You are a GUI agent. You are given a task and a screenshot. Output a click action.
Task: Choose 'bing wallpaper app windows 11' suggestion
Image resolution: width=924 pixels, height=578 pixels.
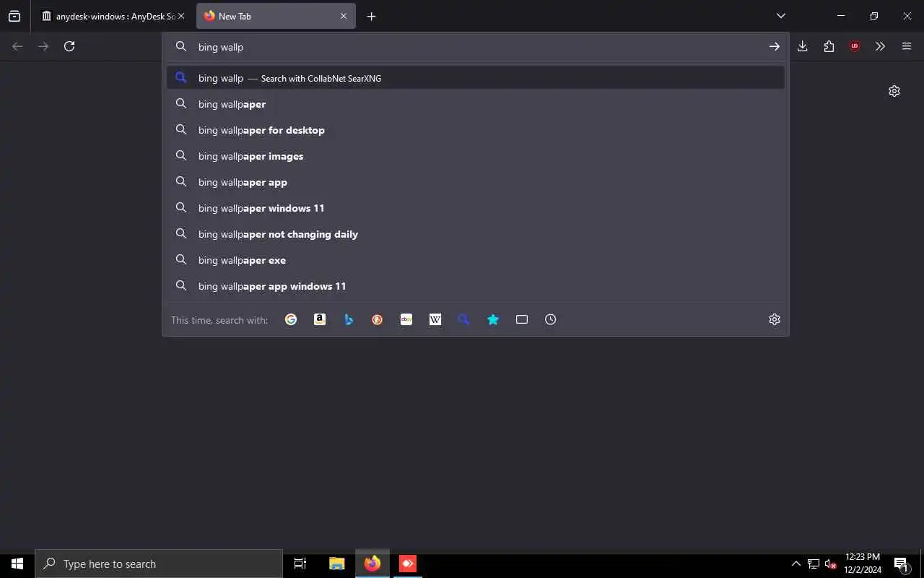pos(476,286)
